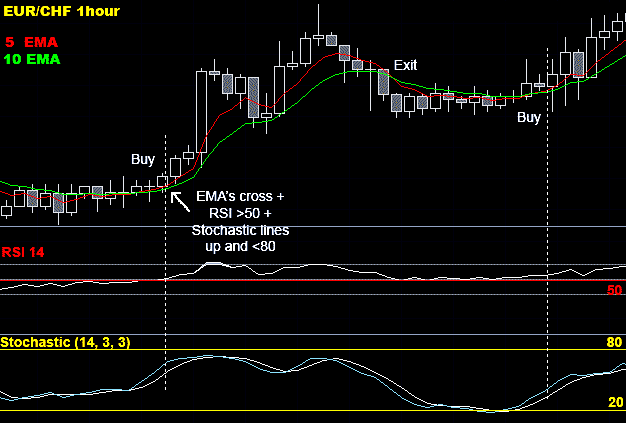Click the 'Stochastic lines' annotation text
Viewport: 626px width, 423px height.
240,230
